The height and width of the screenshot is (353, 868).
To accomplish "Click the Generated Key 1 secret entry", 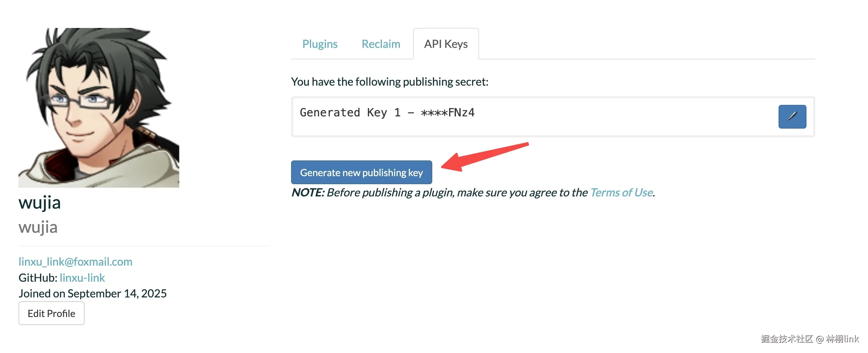I will [x=553, y=117].
